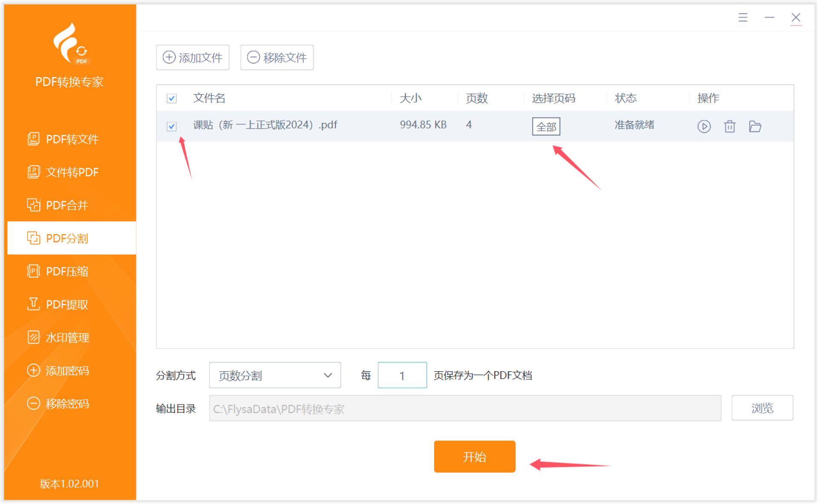
Task: Toggle the select-all checkbox in the table header
Action: [x=172, y=98]
